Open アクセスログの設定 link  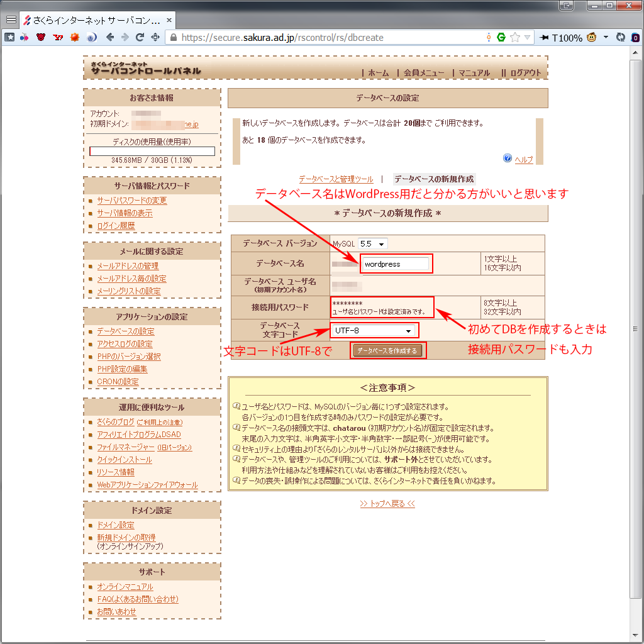125,344
